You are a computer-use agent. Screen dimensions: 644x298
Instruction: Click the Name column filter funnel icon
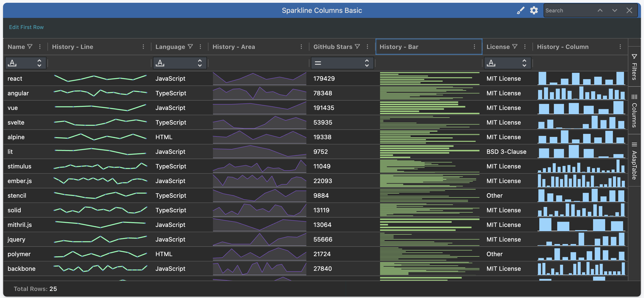coord(30,47)
